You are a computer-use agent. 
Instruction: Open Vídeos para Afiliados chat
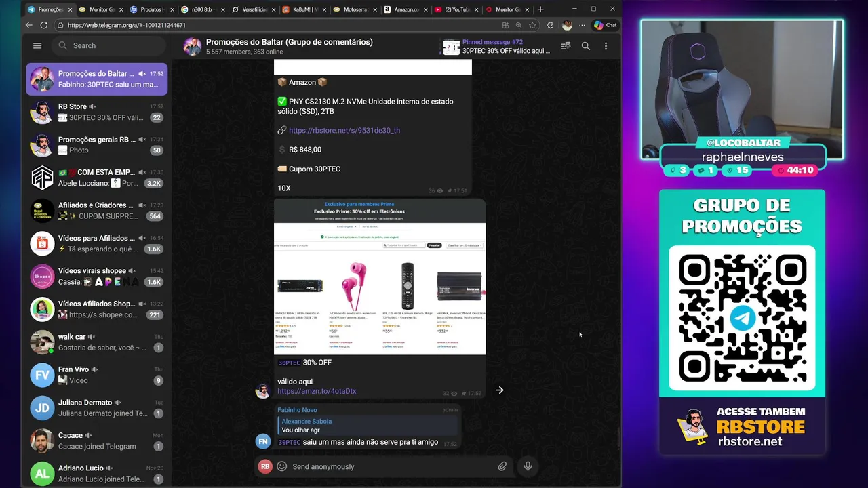point(96,243)
